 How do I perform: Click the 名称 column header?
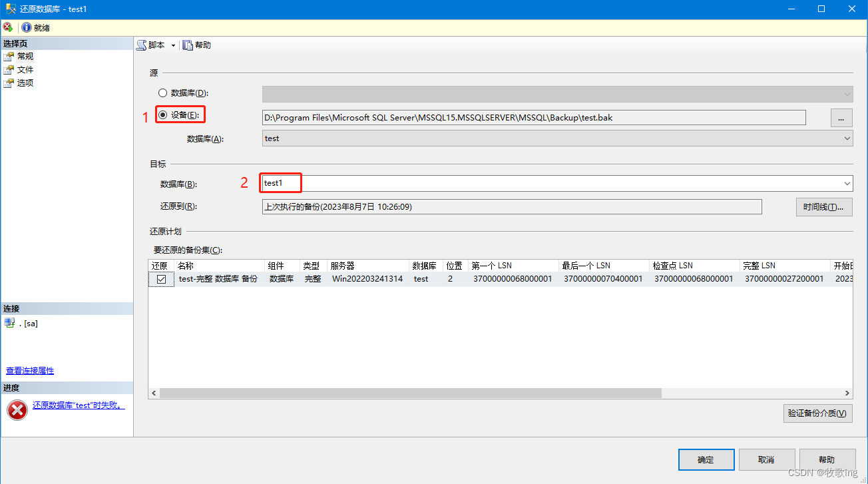[220, 266]
